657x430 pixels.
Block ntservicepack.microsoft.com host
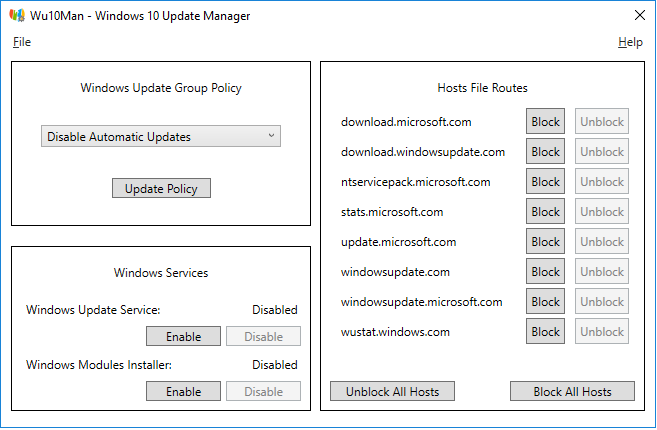546,181
